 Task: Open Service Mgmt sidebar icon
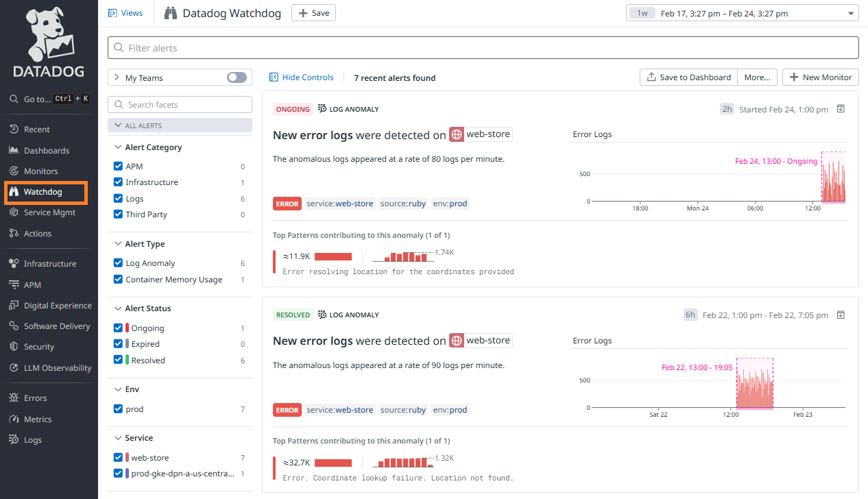tap(14, 212)
